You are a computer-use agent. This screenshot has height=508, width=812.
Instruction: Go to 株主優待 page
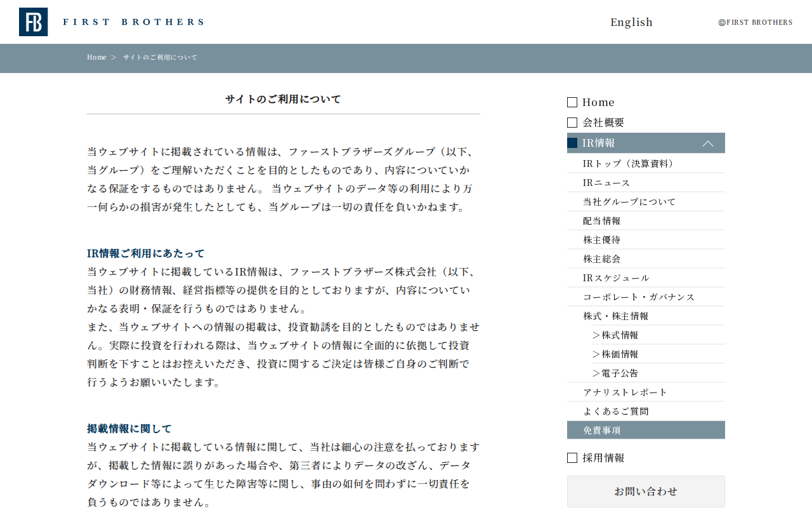(x=646, y=239)
